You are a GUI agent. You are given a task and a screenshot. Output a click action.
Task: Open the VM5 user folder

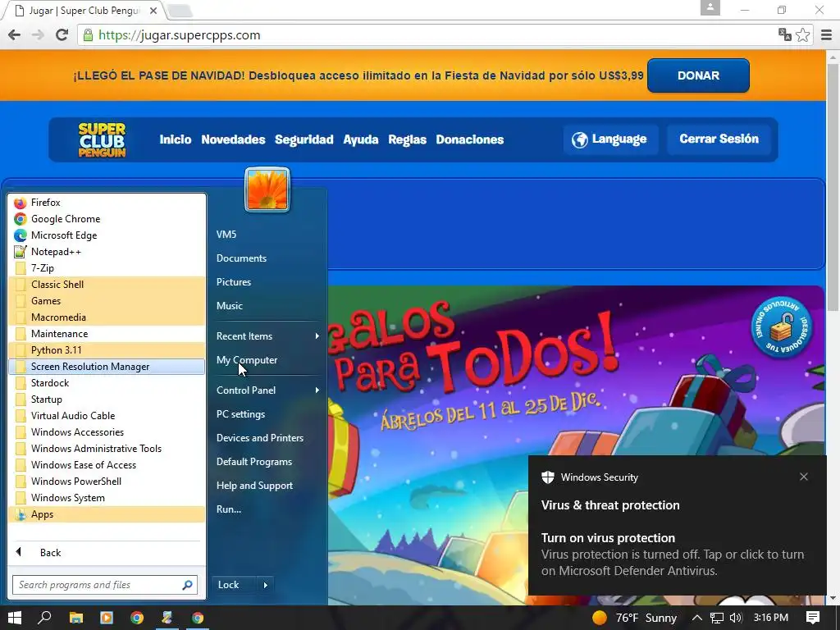pyautogui.click(x=226, y=234)
